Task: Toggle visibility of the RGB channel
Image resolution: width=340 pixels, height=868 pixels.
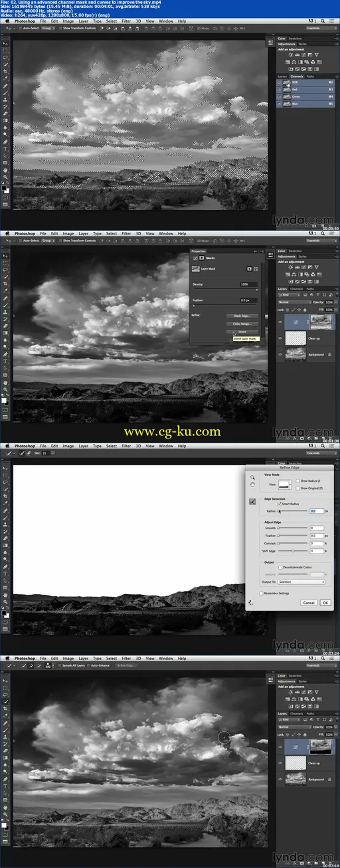Action: click(x=280, y=83)
